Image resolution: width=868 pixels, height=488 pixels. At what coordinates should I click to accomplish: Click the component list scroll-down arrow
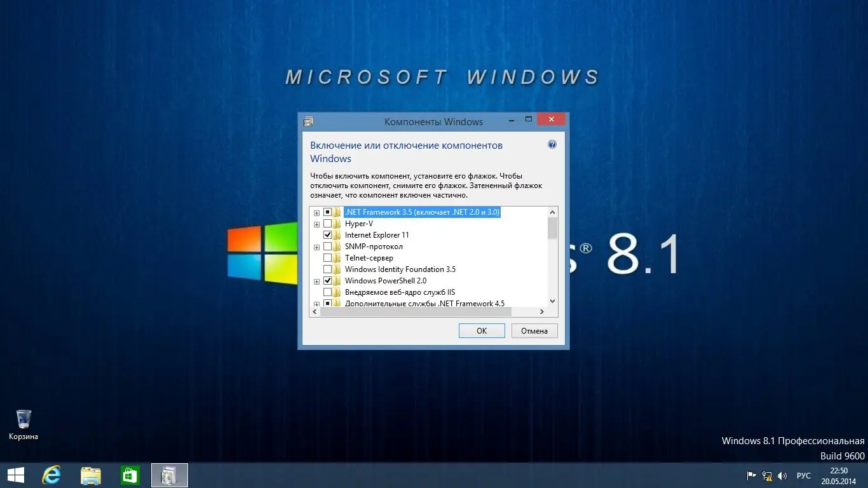552,301
